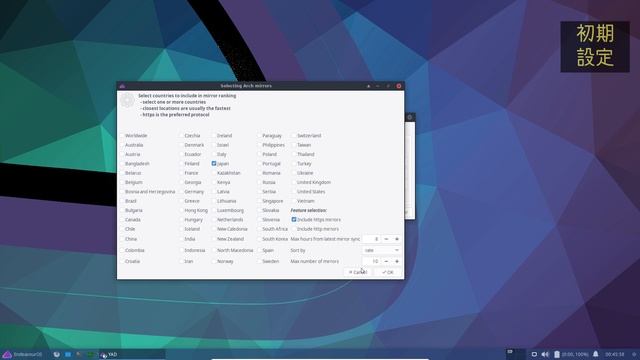This screenshot has height=360, width=640.
Task: Open the blue file manager launcher
Action: click(68, 354)
